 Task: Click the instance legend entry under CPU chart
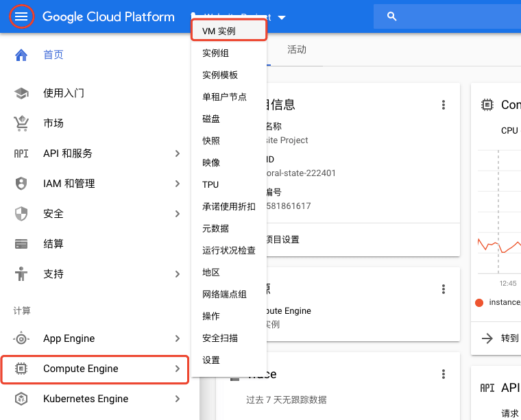[x=499, y=302]
